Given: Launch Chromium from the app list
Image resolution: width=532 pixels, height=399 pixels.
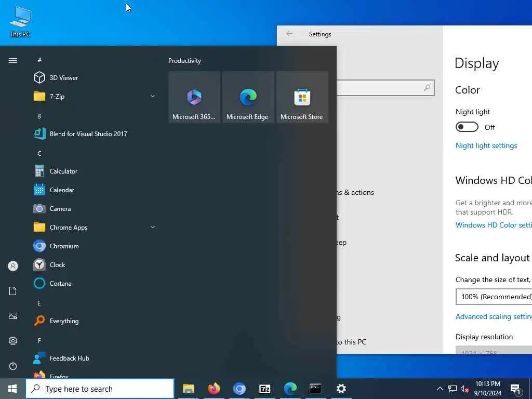Looking at the screenshot, I should click(x=95, y=246).
